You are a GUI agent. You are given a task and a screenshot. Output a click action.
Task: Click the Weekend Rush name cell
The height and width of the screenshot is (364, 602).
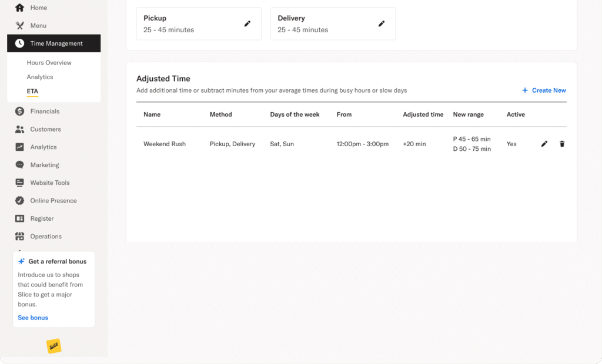pos(165,144)
